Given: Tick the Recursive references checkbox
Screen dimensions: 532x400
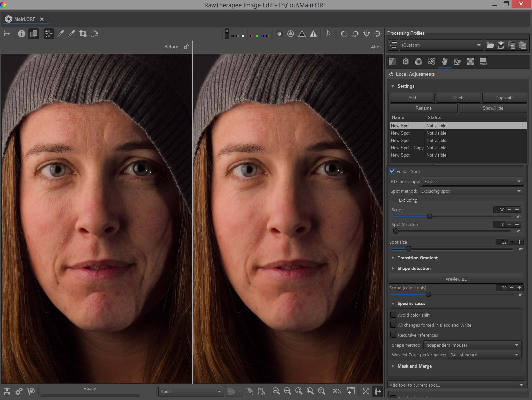Looking at the screenshot, I should coord(393,335).
